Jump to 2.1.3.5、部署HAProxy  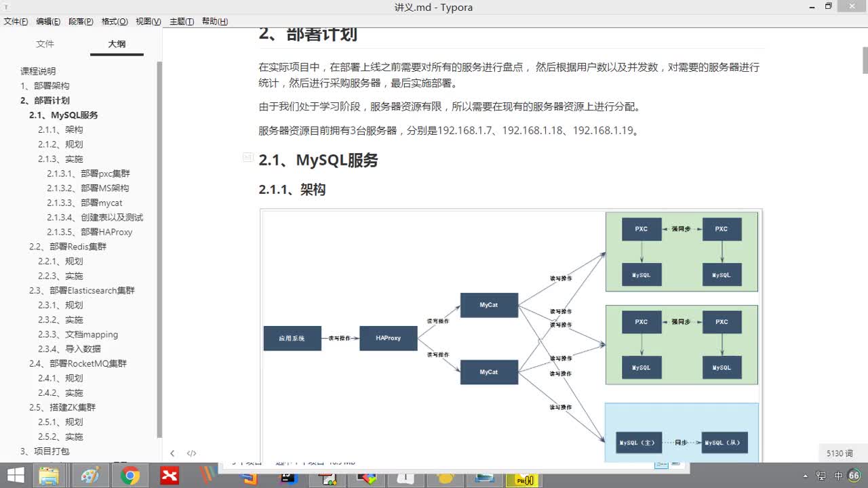(x=90, y=232)
